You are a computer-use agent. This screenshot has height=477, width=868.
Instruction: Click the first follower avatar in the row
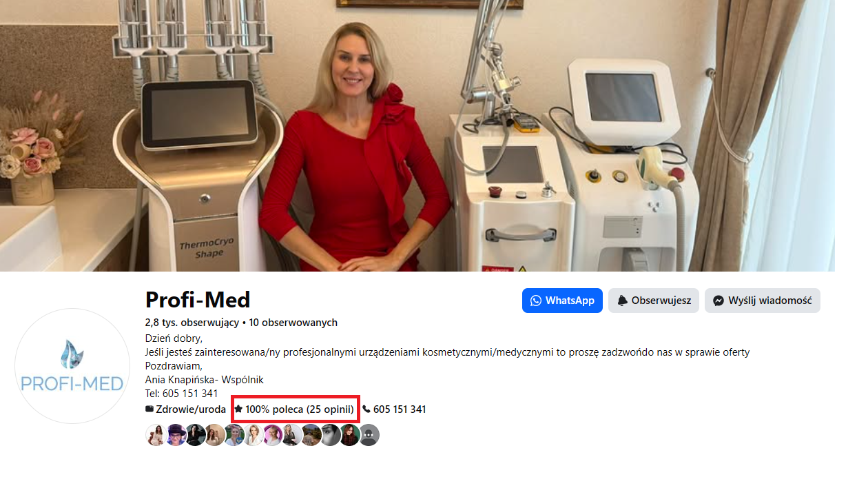click(156, 435)
